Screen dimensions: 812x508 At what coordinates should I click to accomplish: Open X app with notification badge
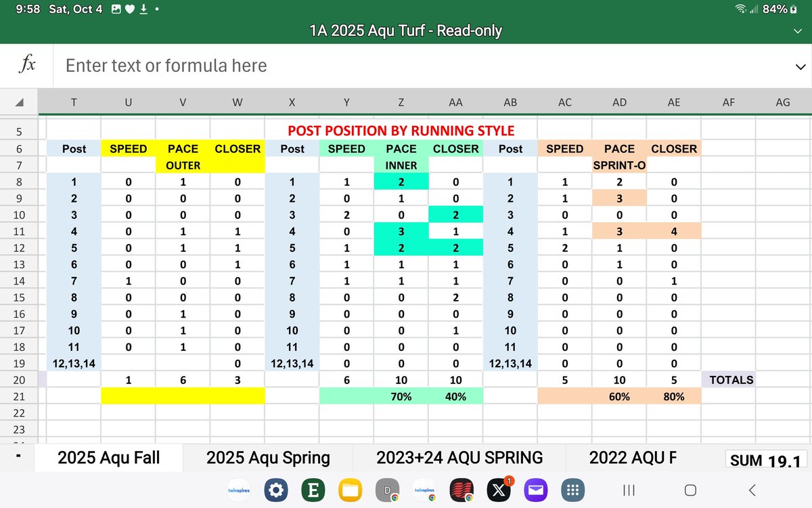(x=499, y=490)
